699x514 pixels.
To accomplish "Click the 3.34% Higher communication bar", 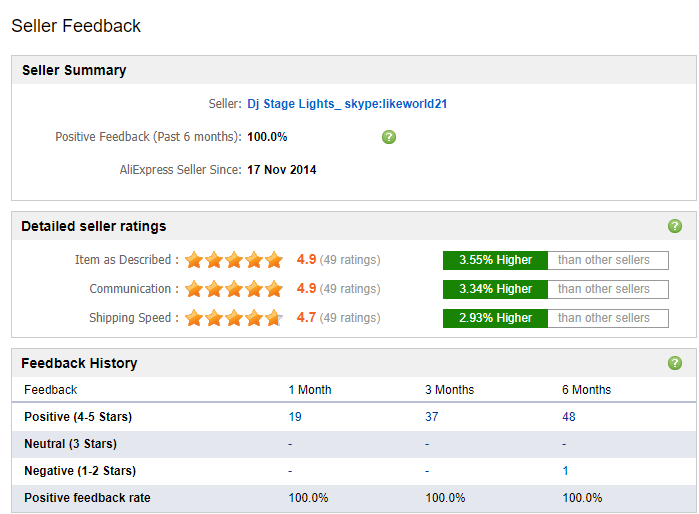I will click(x=495, y=289).
